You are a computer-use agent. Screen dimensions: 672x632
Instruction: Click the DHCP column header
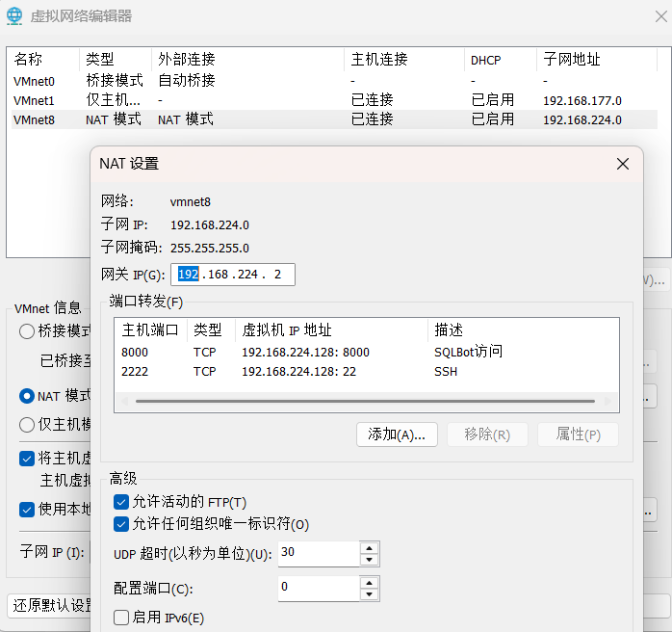501,59
